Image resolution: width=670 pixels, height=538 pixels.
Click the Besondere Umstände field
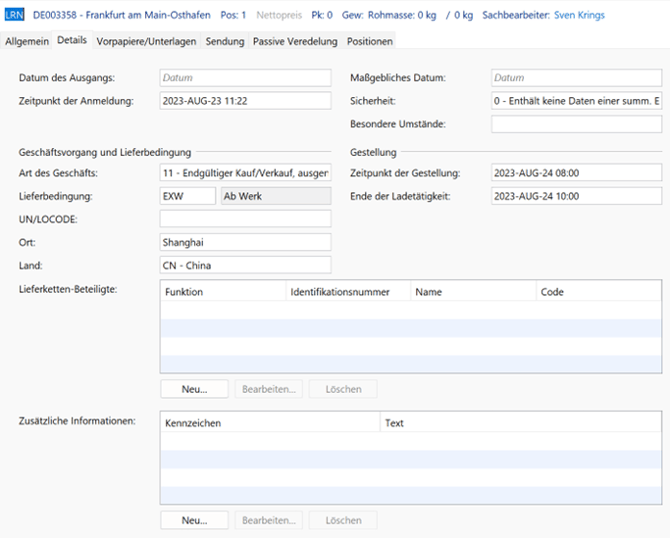pos(576,124)
